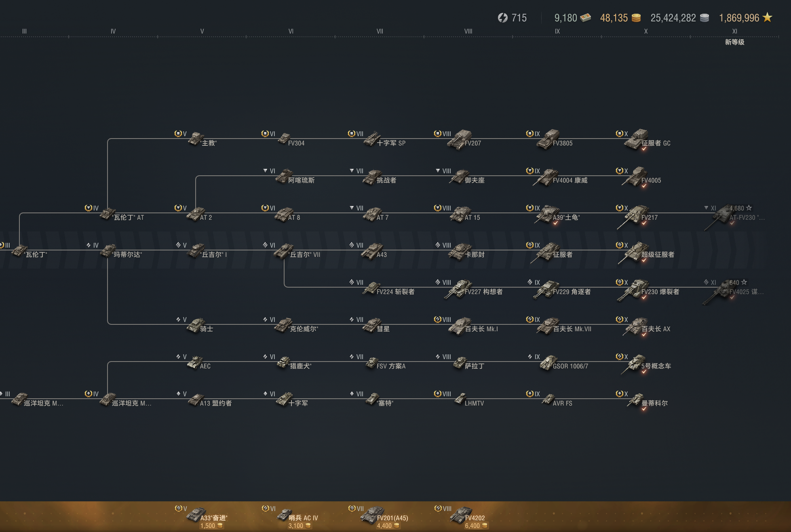
Task: Select the FV230 爆裂者 tank icon
Action: (637, 288)
